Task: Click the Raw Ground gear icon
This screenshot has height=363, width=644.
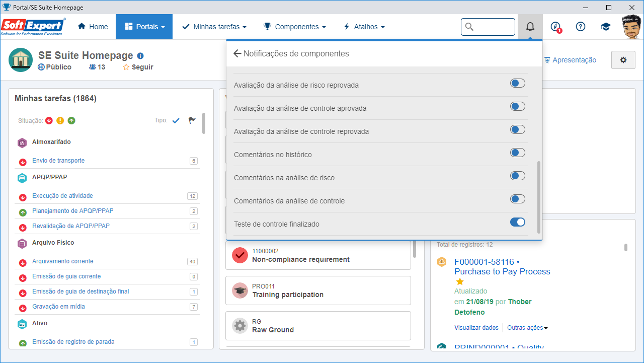Action: [240, 326]
